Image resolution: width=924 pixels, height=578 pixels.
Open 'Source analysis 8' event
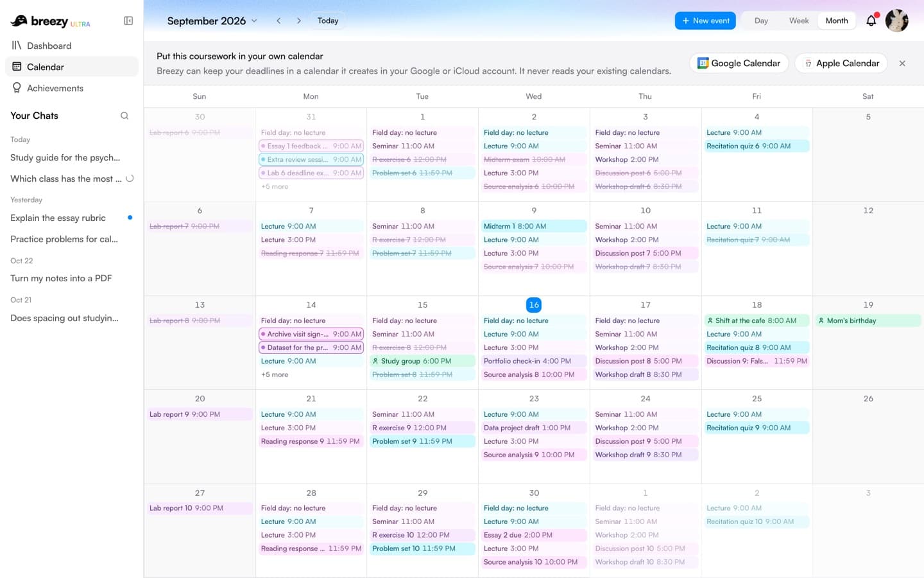click(x=534, y=374)
